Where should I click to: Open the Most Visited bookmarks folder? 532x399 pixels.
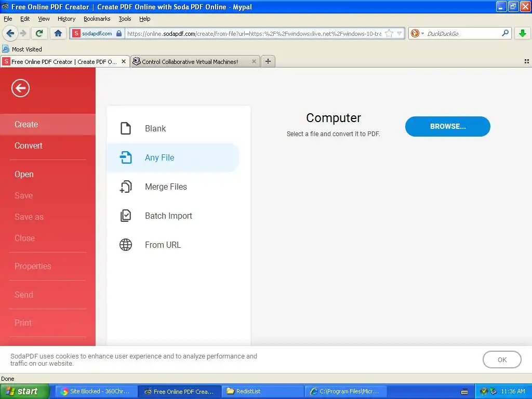pyautogui.click(x=22, y=49)
